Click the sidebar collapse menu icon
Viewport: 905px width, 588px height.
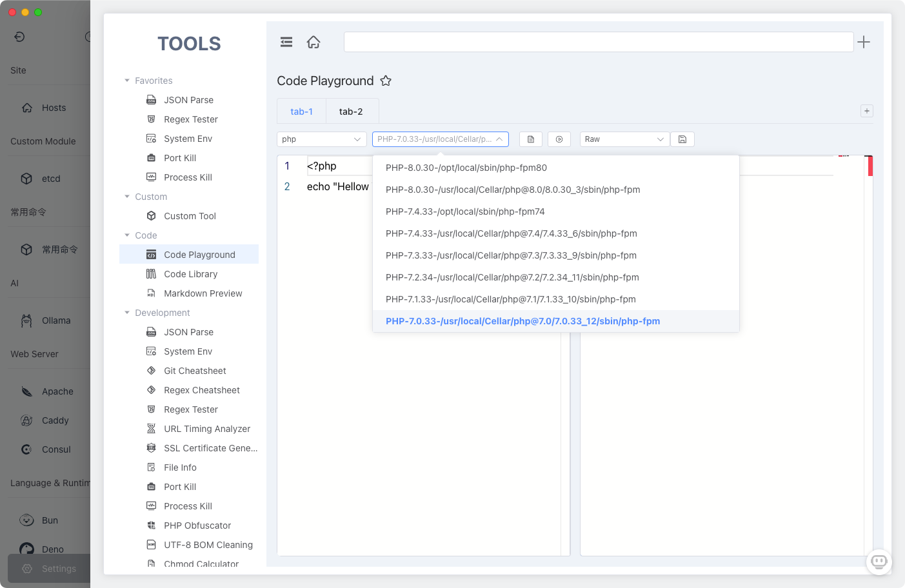pyautogui.click(x=286, y=42)
